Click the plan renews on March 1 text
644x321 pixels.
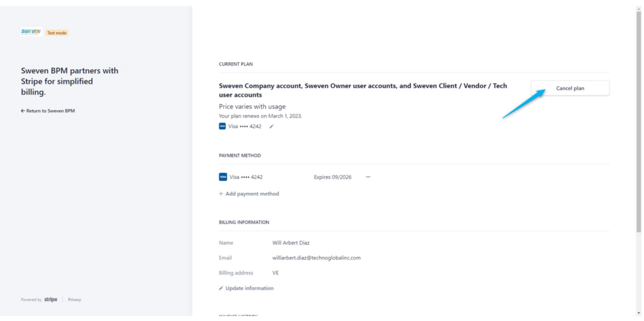click(x=260, y=116)
